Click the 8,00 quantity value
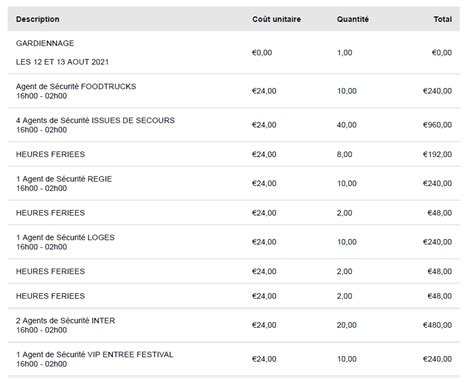Viewport: 474px width, 378px height. point(344,154)
